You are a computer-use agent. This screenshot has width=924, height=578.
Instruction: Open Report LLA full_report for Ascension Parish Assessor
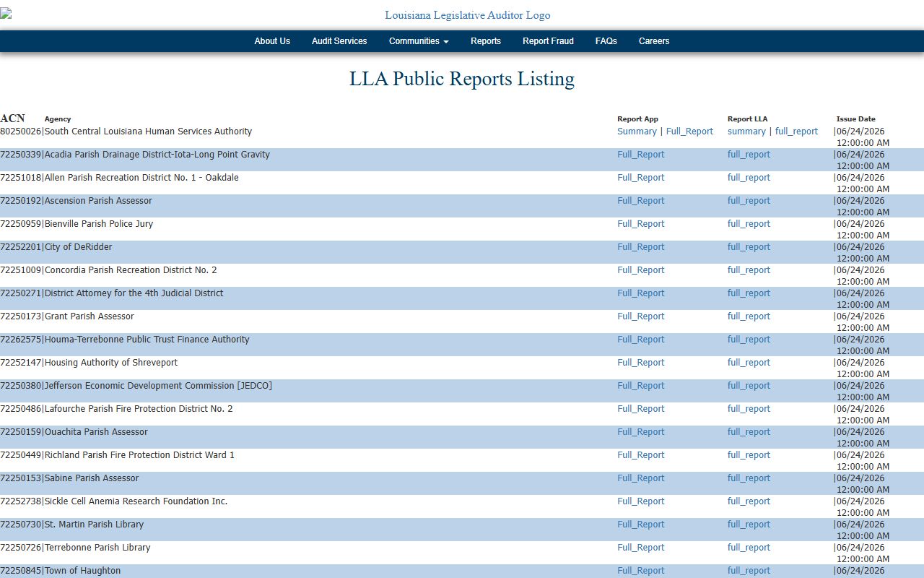coord(749,201)
